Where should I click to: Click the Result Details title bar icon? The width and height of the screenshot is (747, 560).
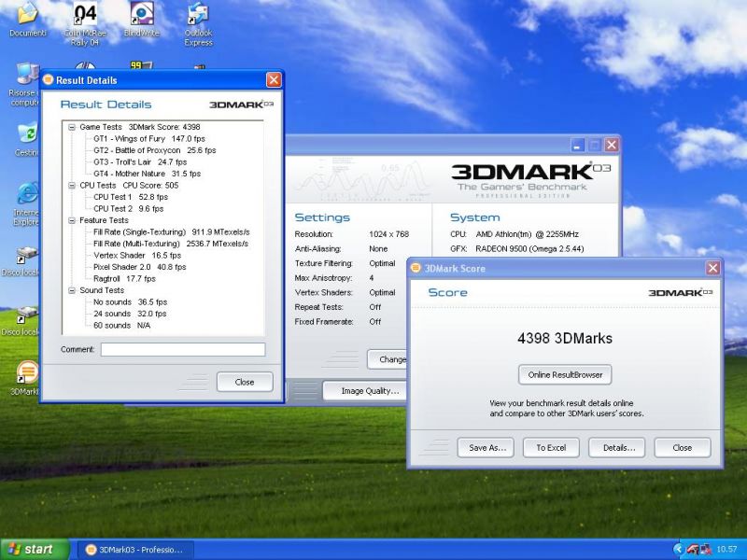tap(49, 80)
